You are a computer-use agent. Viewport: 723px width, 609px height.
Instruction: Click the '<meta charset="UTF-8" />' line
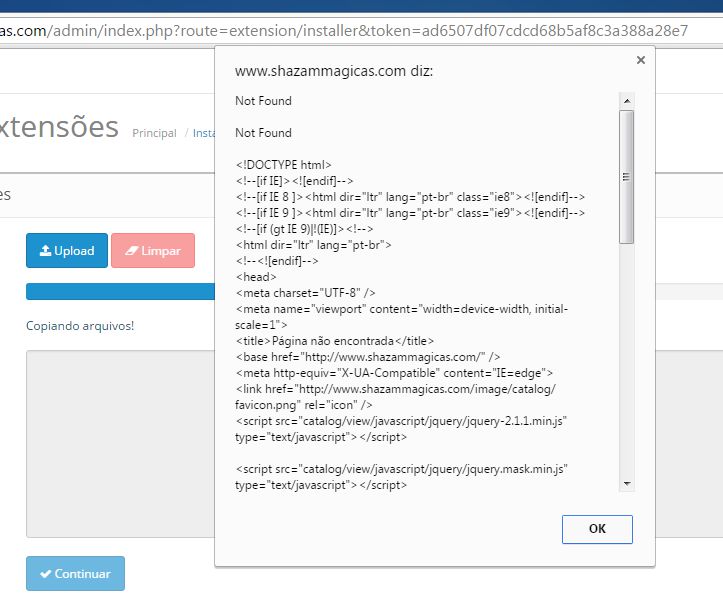305,293
